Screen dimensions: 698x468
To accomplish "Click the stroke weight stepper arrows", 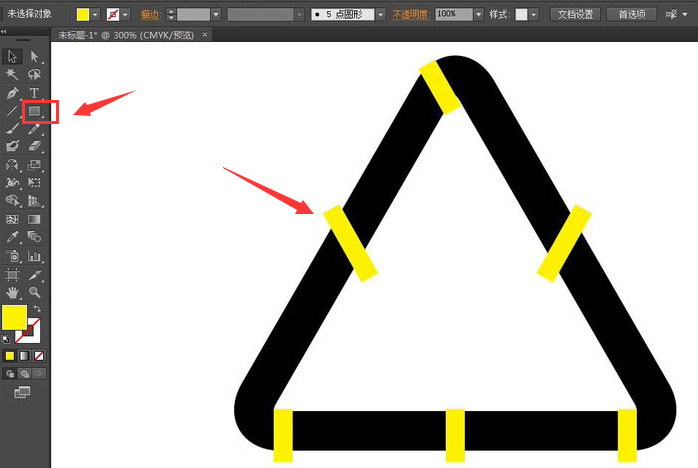I will pos(171,15).
